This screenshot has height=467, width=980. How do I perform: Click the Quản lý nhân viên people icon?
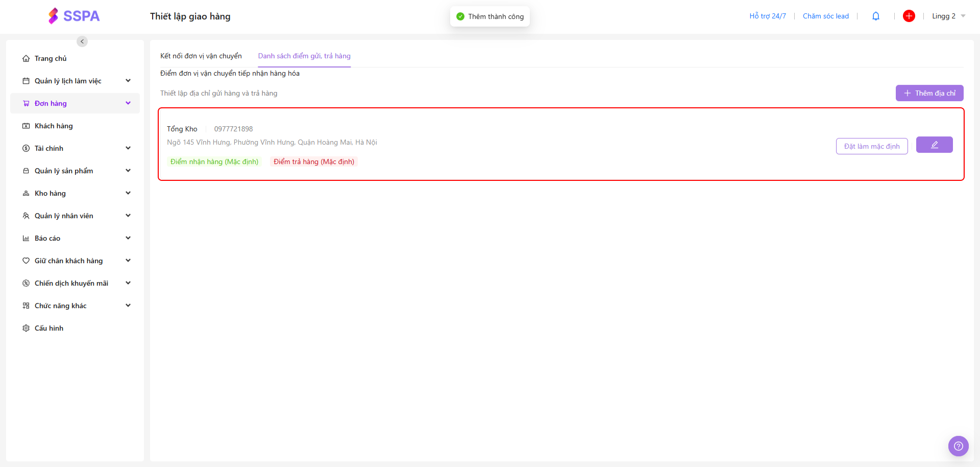click(26, 216)
